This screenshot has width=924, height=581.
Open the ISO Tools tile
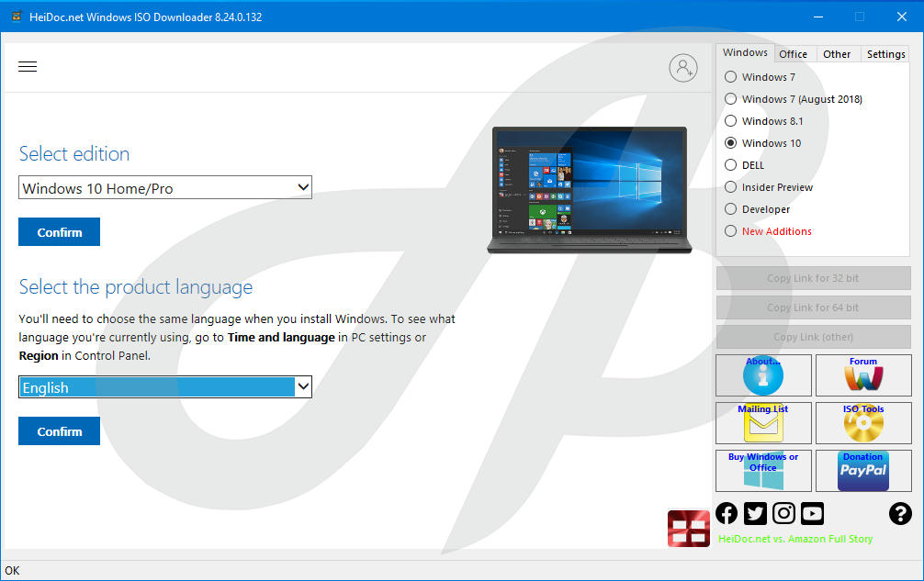[863, 422]
